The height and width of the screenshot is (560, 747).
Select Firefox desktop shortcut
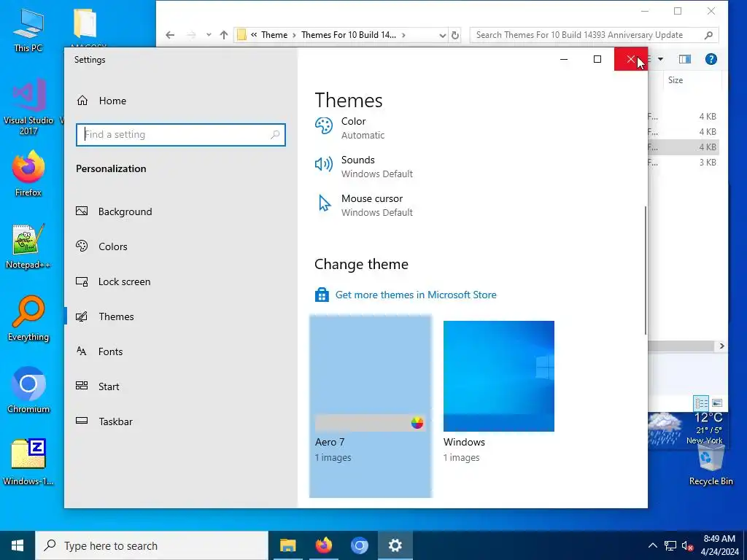[28, 174]
